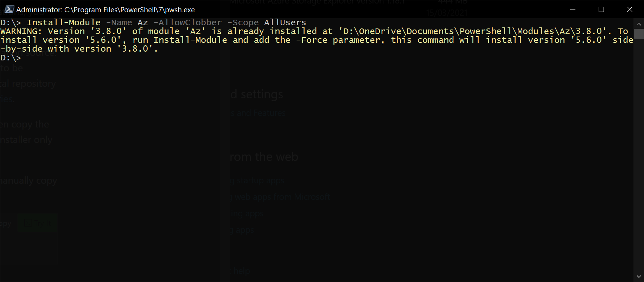Click the -Force word in the warning

(x=312, y=40)
